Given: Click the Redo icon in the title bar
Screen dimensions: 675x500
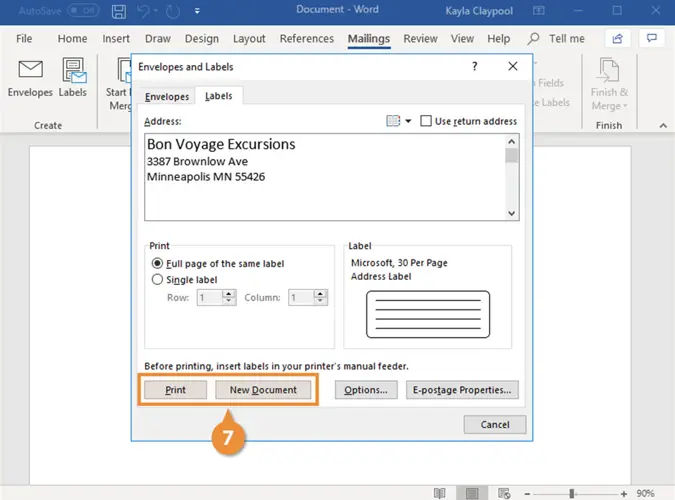Looking at the screenshot, I should tap(173, 11).
